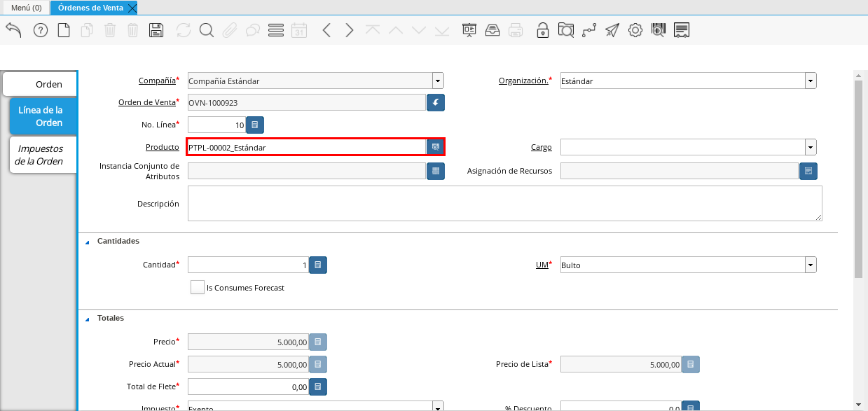The height and width of the screenshot is (411, 868).
Task: Open the Orden side tab
Action: pyautogui.click(x=39, y=84)
